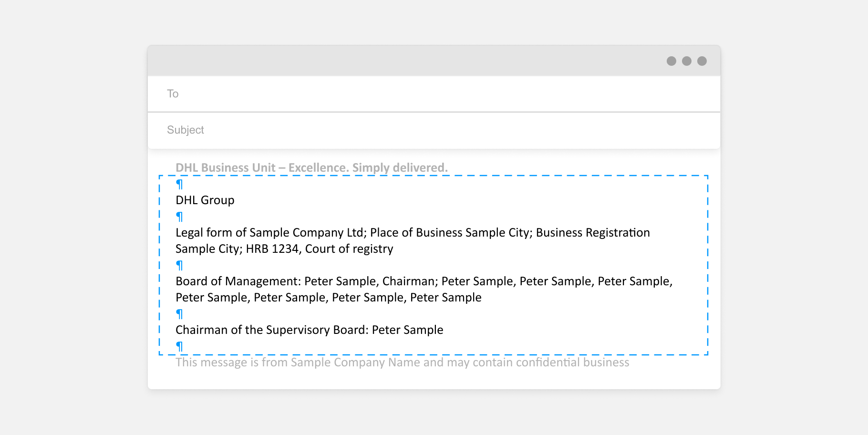Screen dimensions: 868x435
Task: Click the rightmost circle in the window header
Action: [x=702, y=61]
